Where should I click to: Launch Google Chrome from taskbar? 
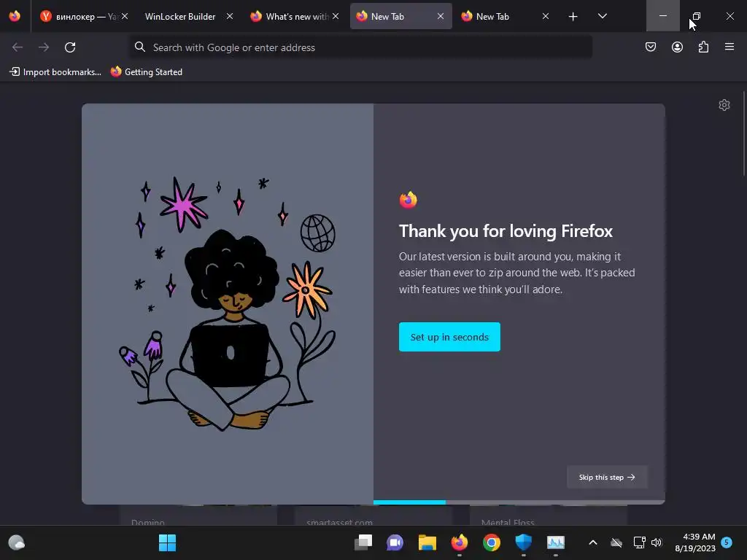[492, 542]
